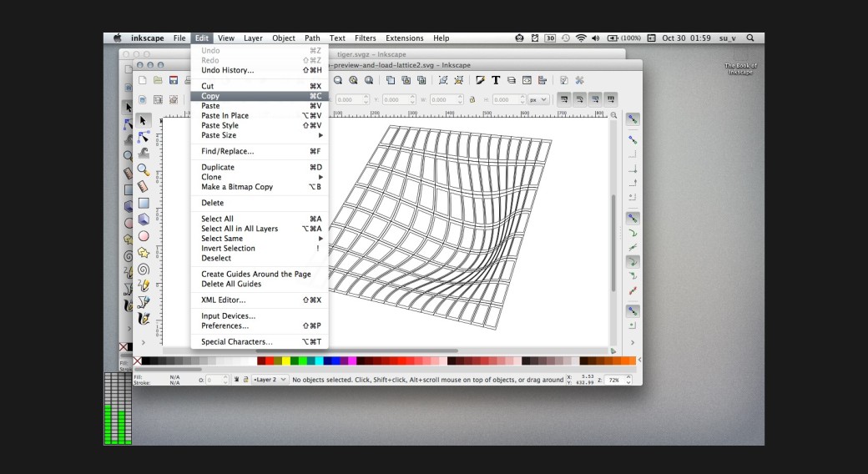The image size is (868, 474).
Task: Toggle move gradients affect button
Action: (x=595, y=99)
